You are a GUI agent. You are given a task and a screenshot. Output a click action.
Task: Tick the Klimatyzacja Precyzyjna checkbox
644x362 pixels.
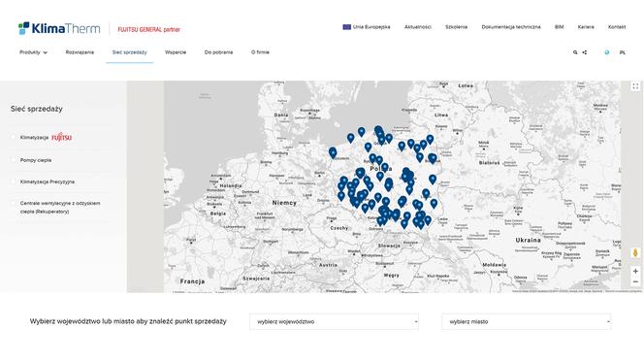(14, 181)
